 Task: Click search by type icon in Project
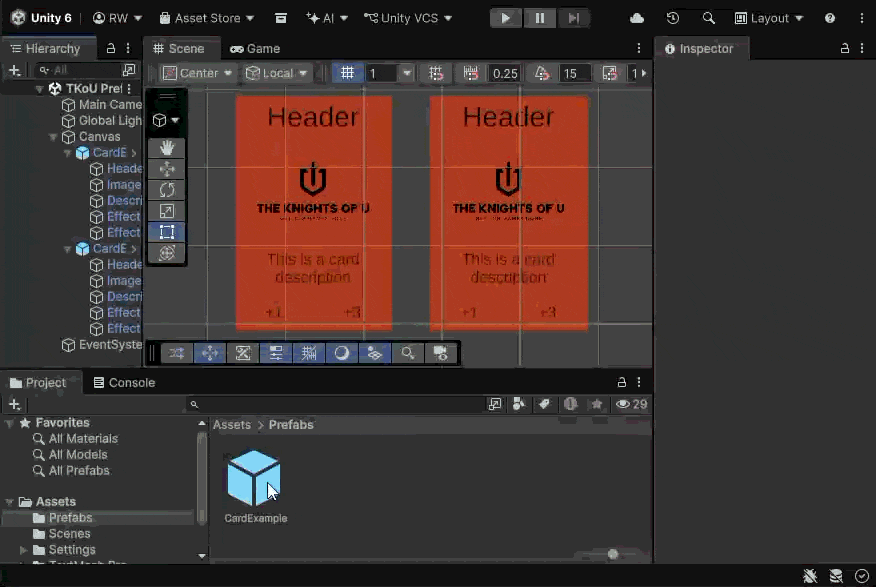(519, 404)
